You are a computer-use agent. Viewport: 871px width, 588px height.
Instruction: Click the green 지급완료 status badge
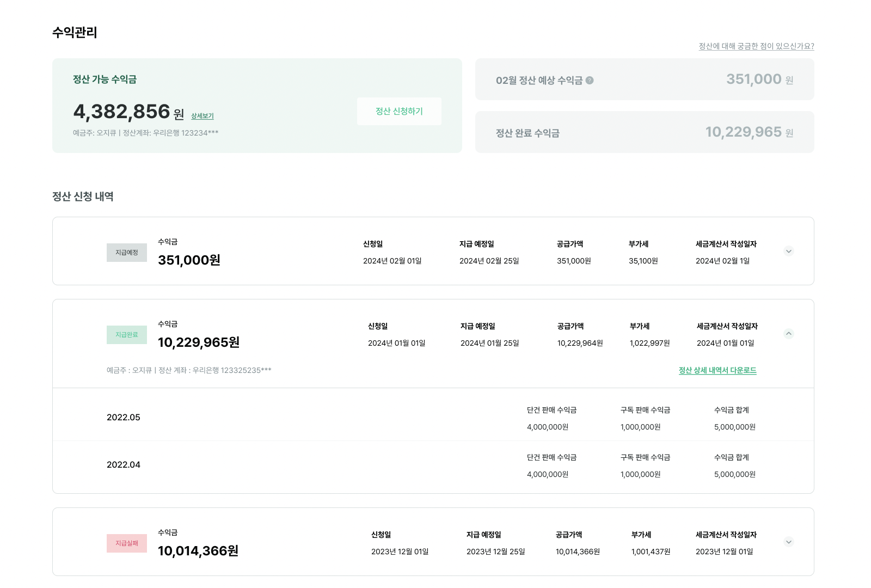point(127,335)
